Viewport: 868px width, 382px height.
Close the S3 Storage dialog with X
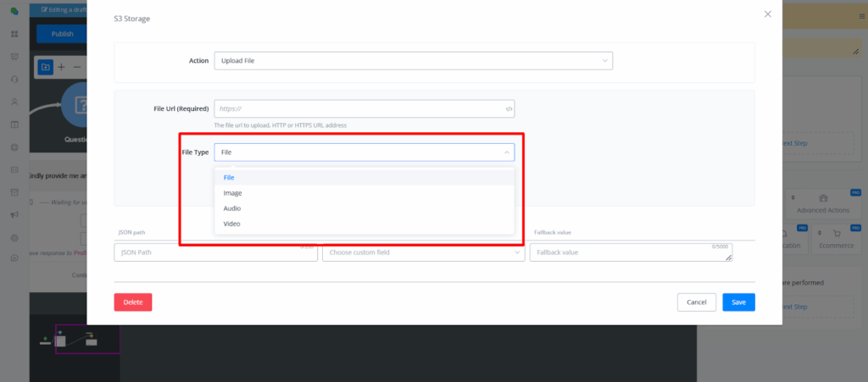point(768,14)
